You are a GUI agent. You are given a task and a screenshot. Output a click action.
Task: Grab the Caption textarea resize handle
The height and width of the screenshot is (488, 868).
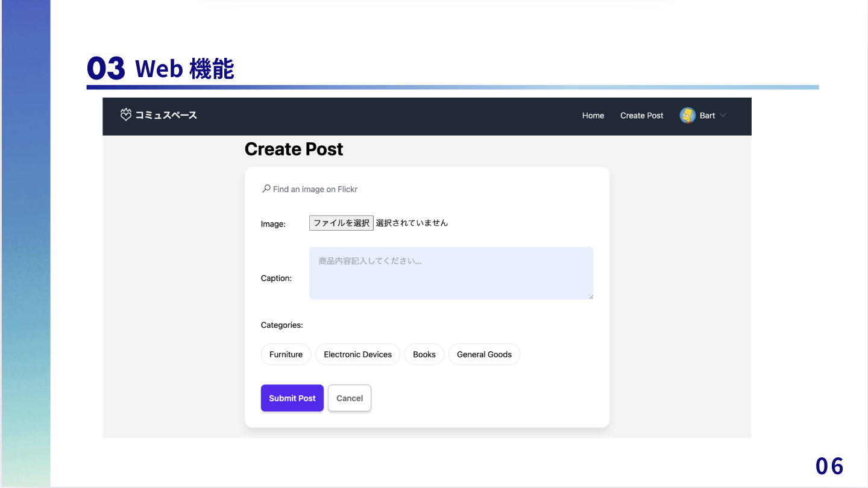tap(591, 296)
